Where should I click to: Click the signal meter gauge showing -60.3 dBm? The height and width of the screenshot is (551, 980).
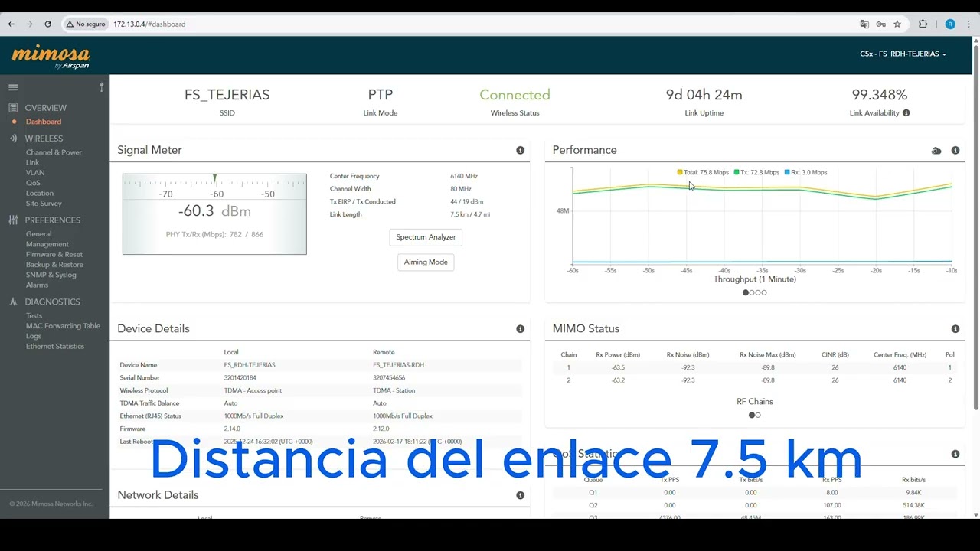(x=214, y=214)
